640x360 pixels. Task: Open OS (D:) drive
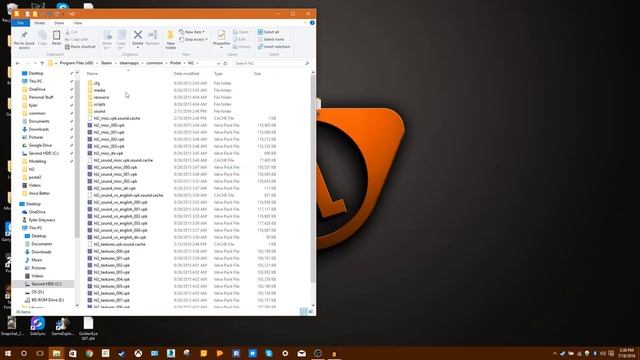38,292
